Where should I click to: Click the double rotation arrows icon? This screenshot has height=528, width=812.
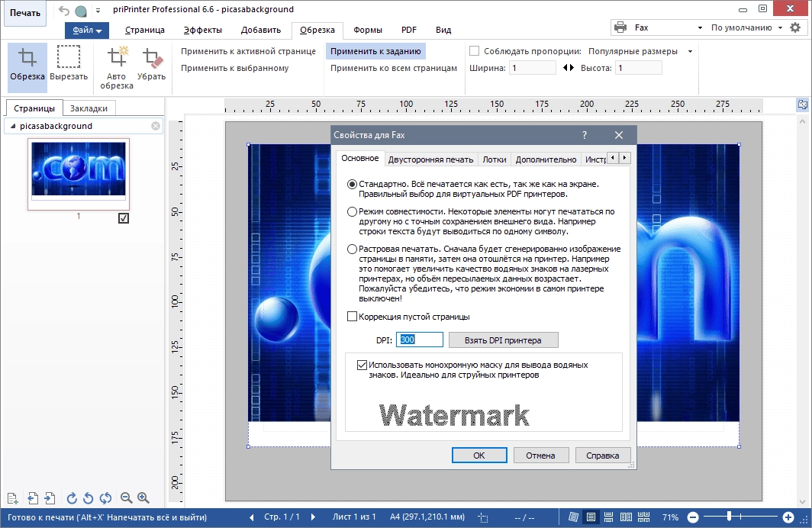105,498
